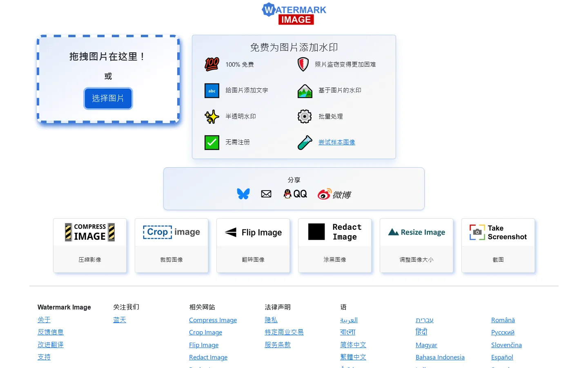Click the blue abc text icon
588x368 pixels.
pos(212,90)
